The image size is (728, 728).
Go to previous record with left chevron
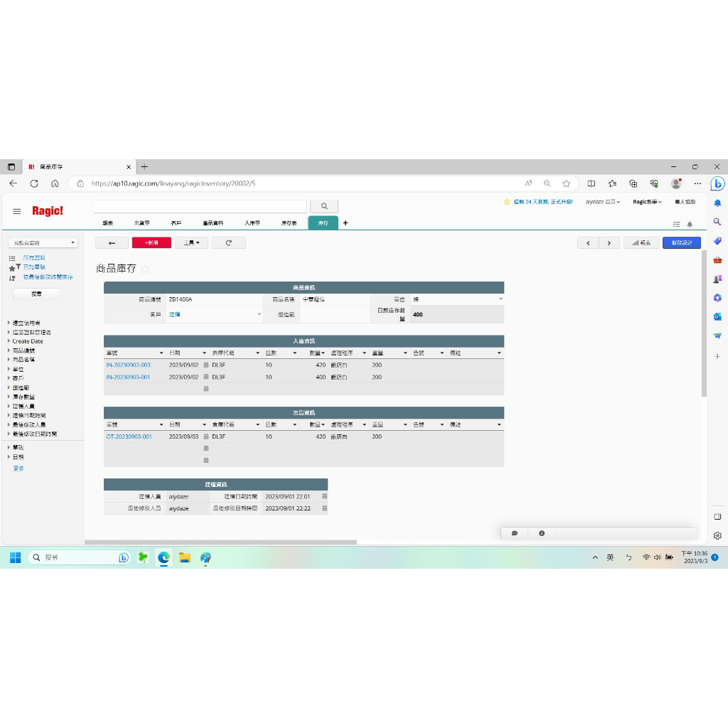coord(588,243)
